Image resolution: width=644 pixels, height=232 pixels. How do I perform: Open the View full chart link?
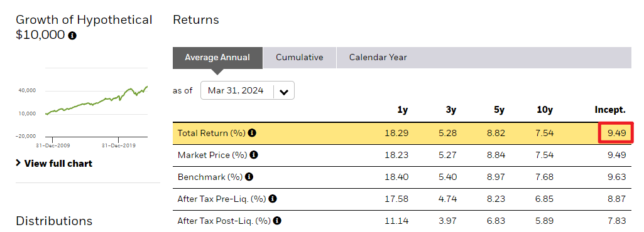(58, 164)
